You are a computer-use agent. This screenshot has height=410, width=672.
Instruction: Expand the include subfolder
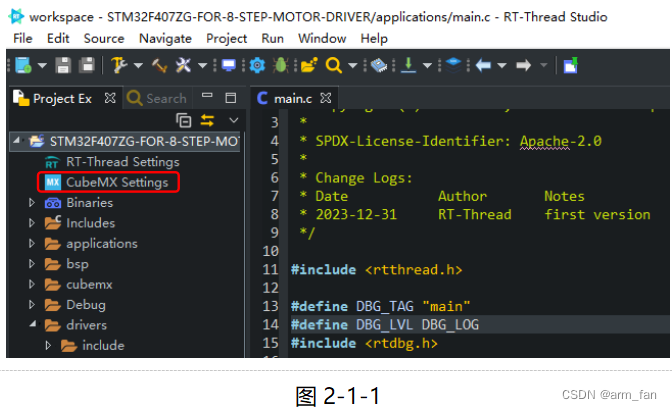click(x=48, y=345)
